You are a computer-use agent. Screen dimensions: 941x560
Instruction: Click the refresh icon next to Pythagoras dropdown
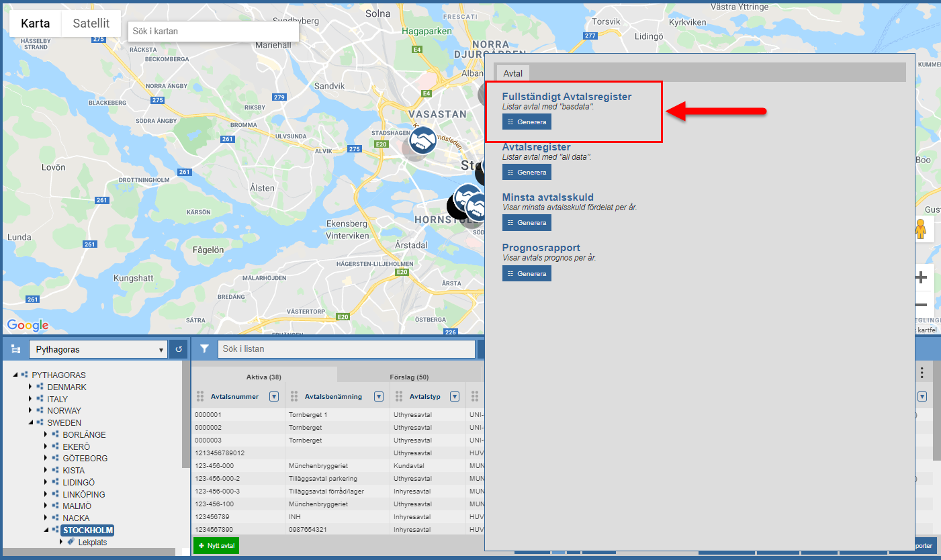coord(179,349)
